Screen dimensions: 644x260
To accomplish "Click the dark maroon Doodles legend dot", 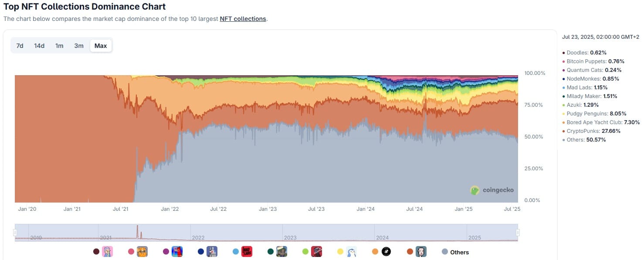I will pos(96,252).
